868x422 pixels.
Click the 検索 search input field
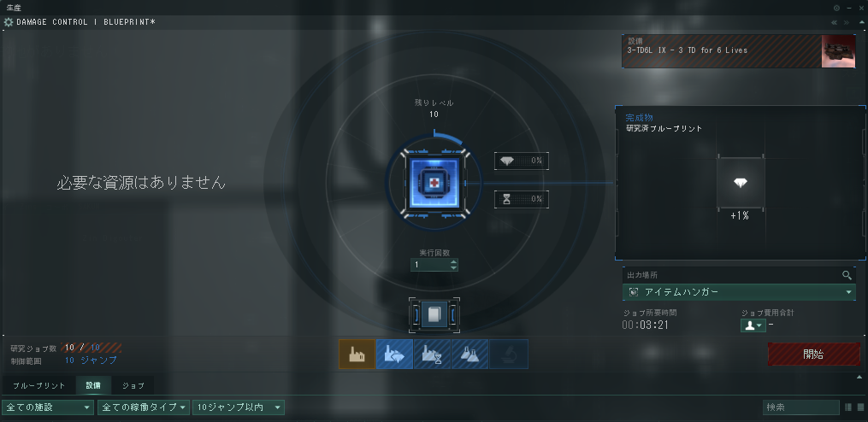801,407
